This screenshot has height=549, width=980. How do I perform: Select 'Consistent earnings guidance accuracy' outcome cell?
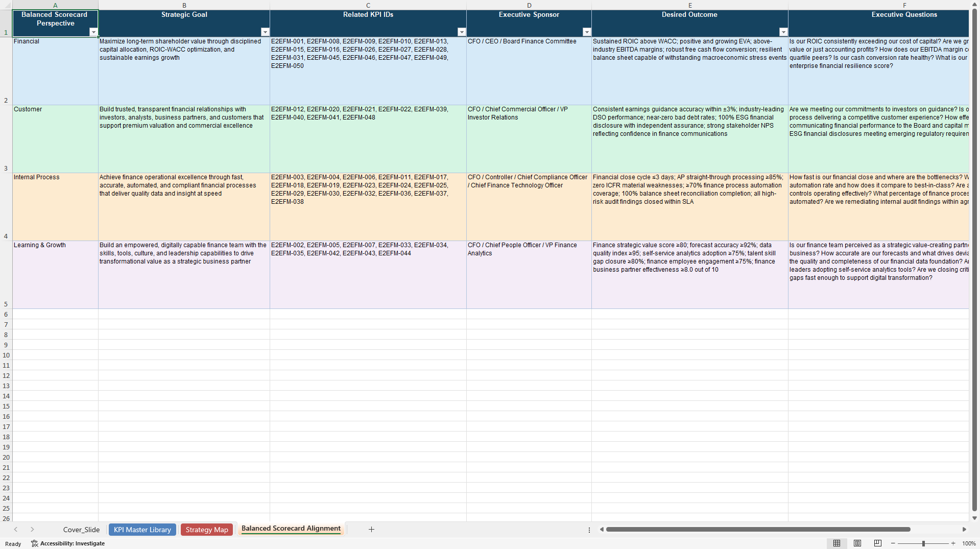pyautogui.click(x=689, y=139)
